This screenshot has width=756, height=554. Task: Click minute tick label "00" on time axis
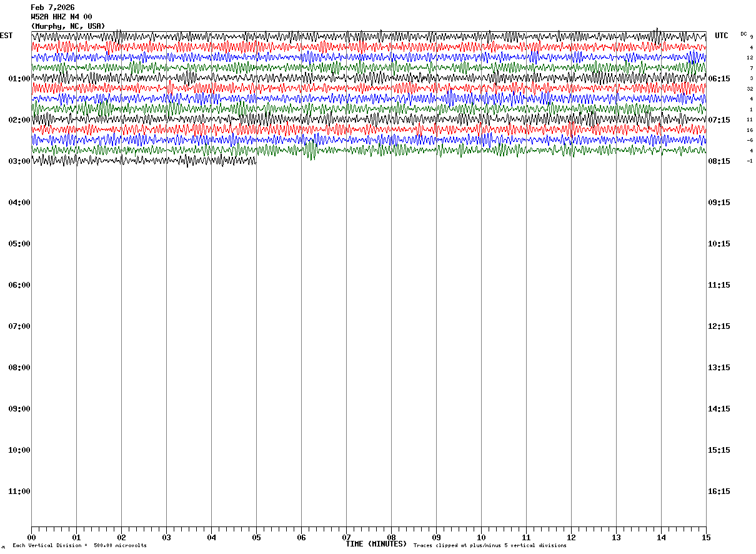31,538
